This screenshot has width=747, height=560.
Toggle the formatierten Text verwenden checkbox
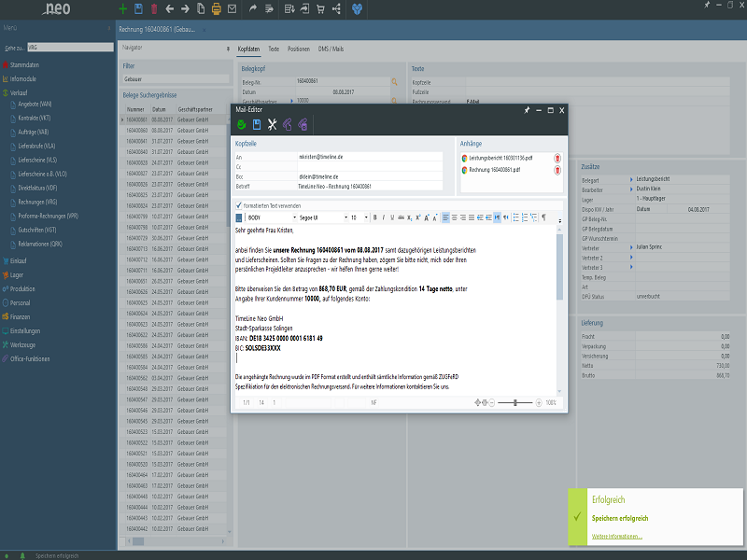[239, 204]
